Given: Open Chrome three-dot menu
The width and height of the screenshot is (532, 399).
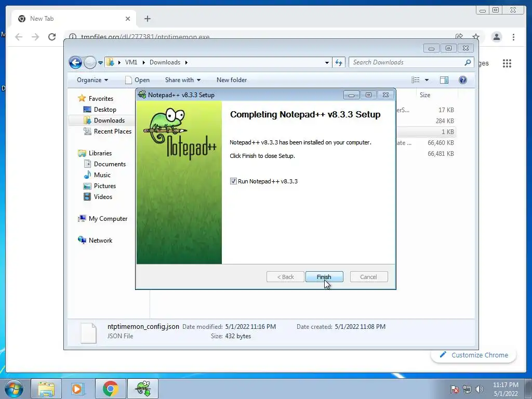Looking at the screenshot, I should tap(513, 37).
